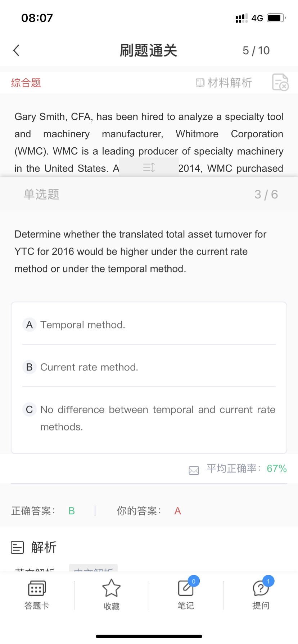This screenshot has height=644, width=298.
Task: Tap the document error-report icon
Action: tap(280, 82)
